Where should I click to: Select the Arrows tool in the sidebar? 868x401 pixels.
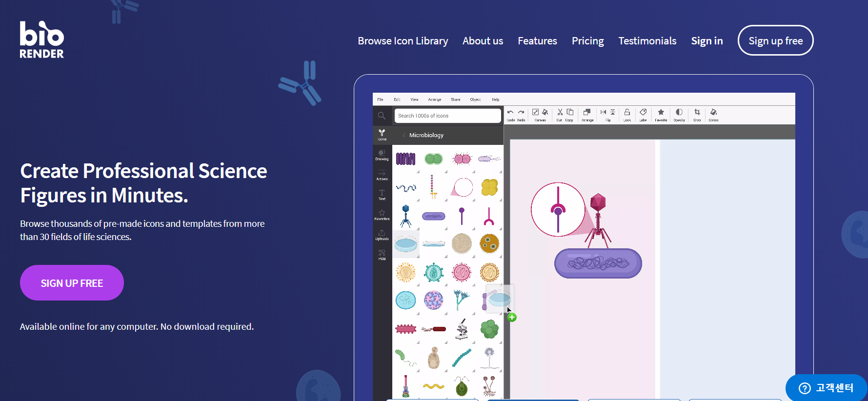pyautogui.click(x=382, y=175)
